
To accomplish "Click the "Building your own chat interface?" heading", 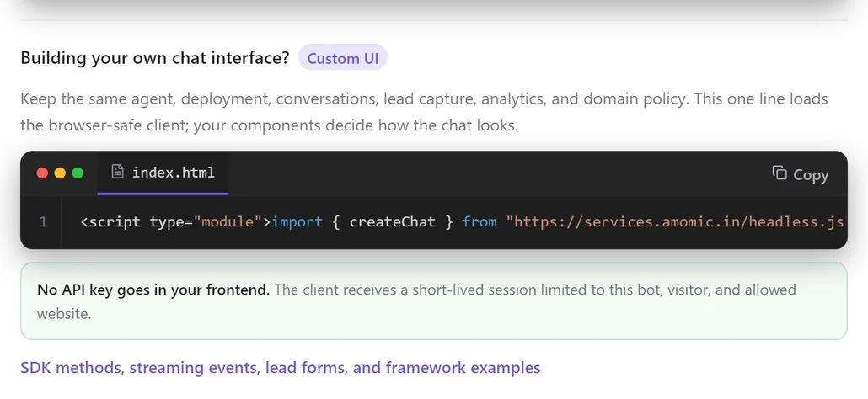I will 155,58.
